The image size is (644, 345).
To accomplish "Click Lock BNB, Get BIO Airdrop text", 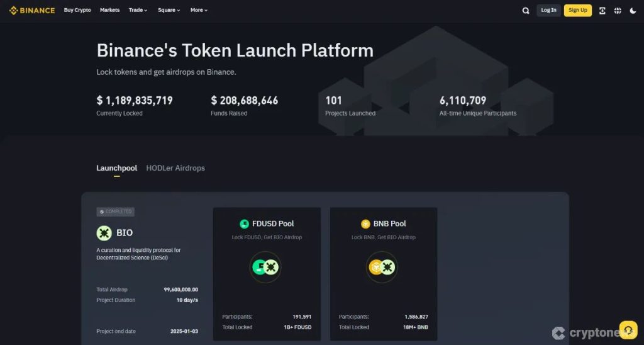I will pyautogui.click(x=384, y=237).
